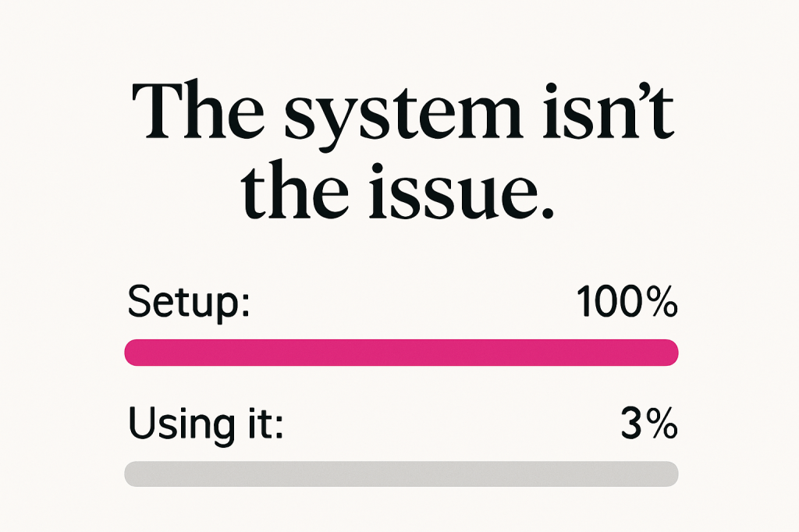
Task: Click the "Setup:" label
Action: coord(187,303)
